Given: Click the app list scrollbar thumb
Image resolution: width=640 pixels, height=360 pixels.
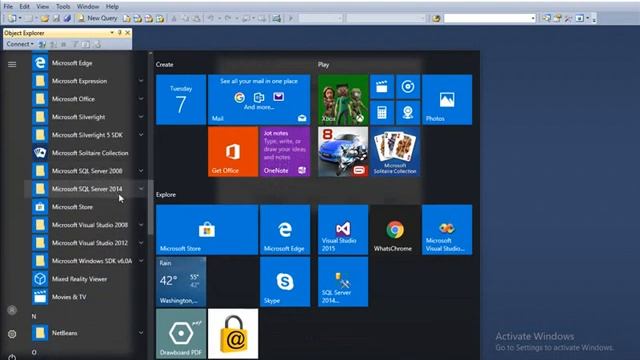Looking at the screenshot, I should 151,207.
